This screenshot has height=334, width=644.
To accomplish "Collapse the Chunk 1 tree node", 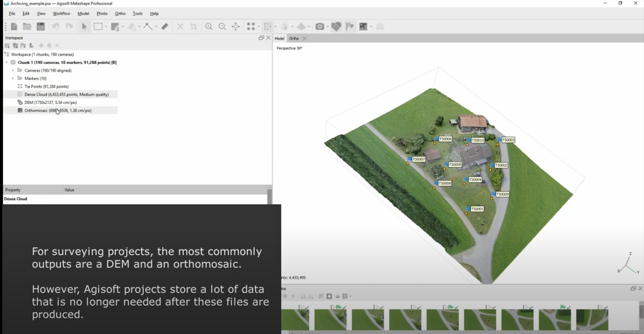I will click(x=7, y=62).
